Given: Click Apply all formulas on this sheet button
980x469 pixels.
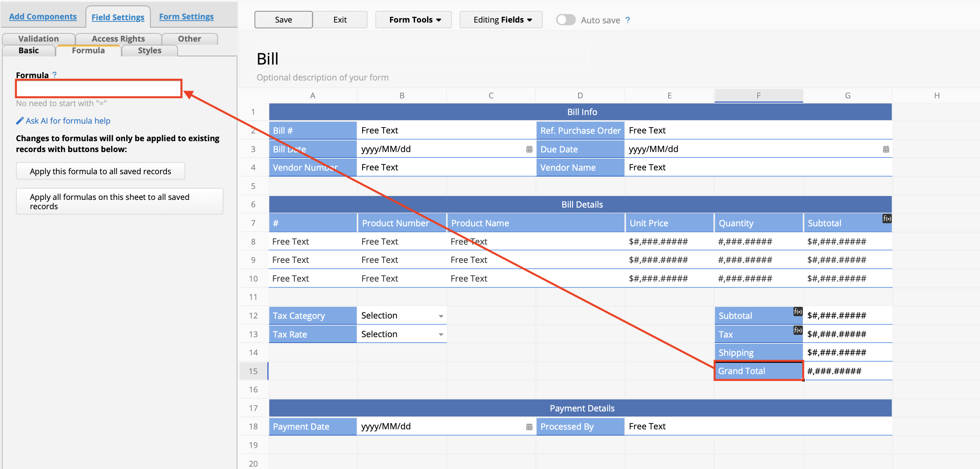Looking at the screenshot, I should [120, 201].
